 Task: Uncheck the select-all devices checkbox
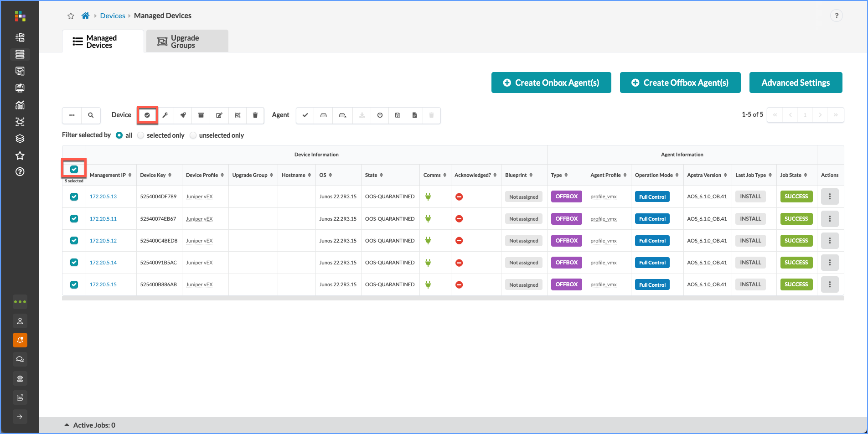(74, 170)
